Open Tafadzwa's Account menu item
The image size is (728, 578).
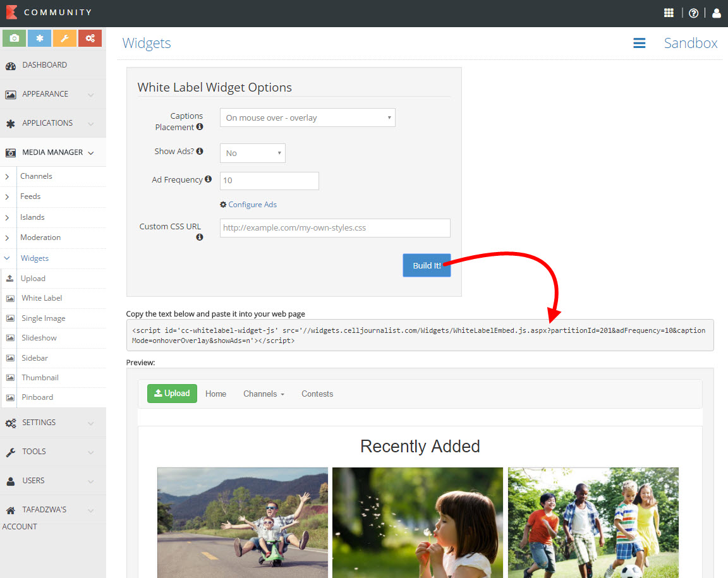pos(53,517)
